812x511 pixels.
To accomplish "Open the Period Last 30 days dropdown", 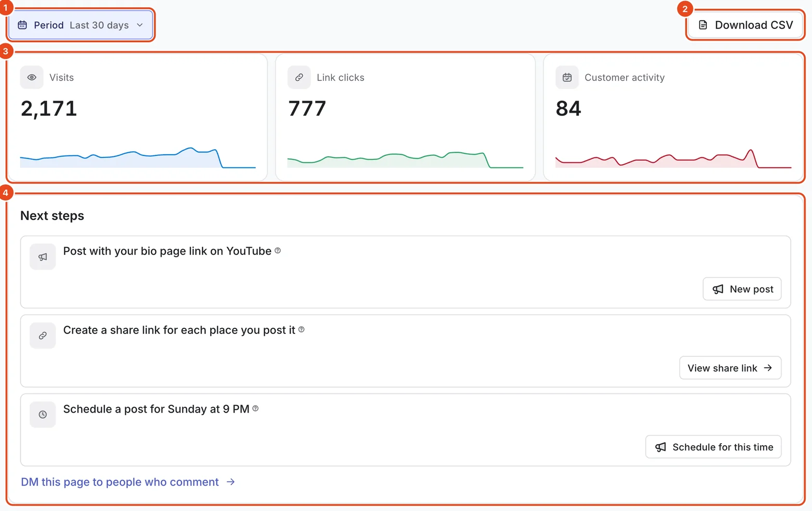I will [x=81, y=25].
